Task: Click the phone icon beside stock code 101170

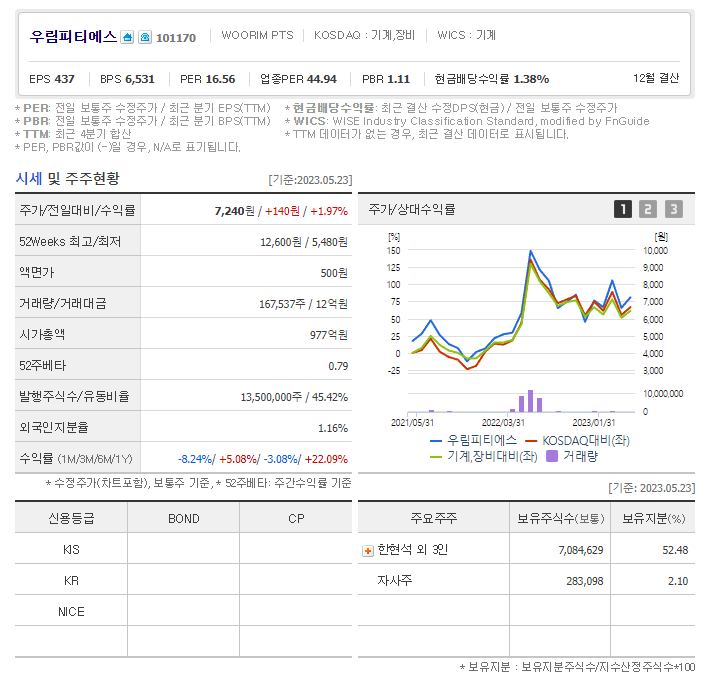Action: 145,37
